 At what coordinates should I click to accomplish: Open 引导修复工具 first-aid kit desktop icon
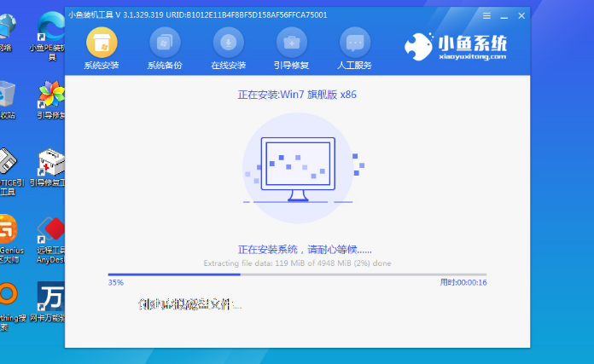50,166
